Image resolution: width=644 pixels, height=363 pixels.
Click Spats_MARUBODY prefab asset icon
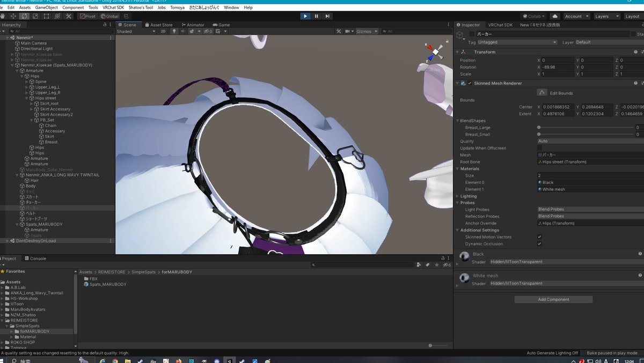pos(86,284)
